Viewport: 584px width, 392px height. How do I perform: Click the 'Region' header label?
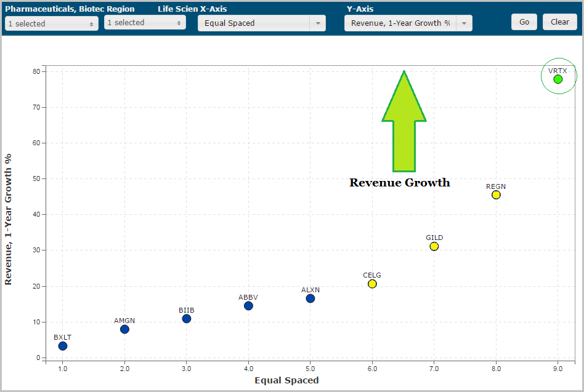point(121,9)
